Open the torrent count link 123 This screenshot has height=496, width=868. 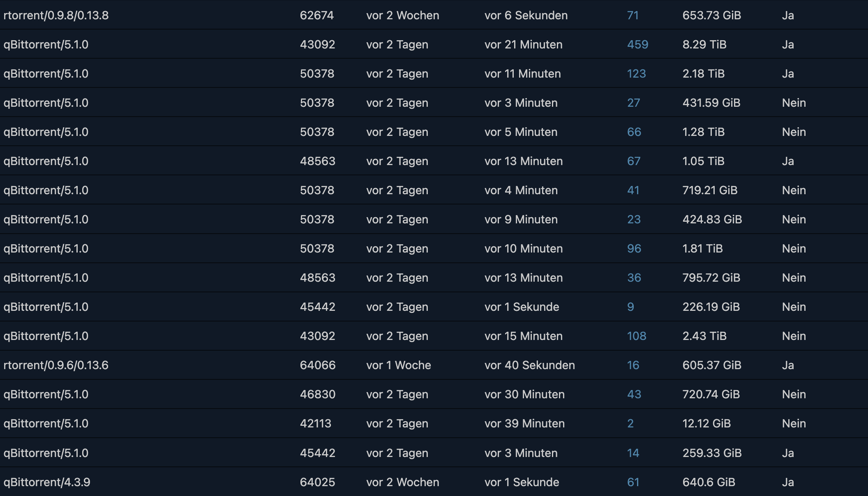(x=636, y=73)
